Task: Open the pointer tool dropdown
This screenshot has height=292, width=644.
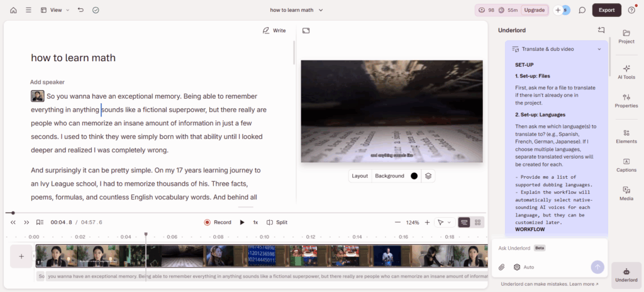Action: (445, 223)
